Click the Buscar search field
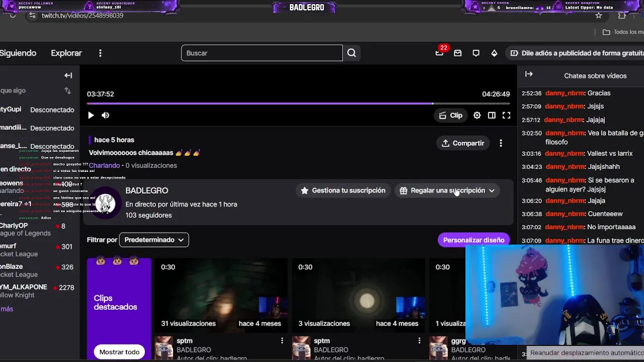644x362 pixels. pyautogui.click(x=262, y=53)
